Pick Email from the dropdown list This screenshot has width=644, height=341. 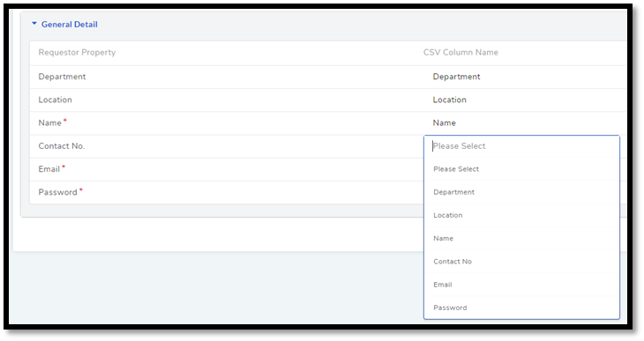521,285
